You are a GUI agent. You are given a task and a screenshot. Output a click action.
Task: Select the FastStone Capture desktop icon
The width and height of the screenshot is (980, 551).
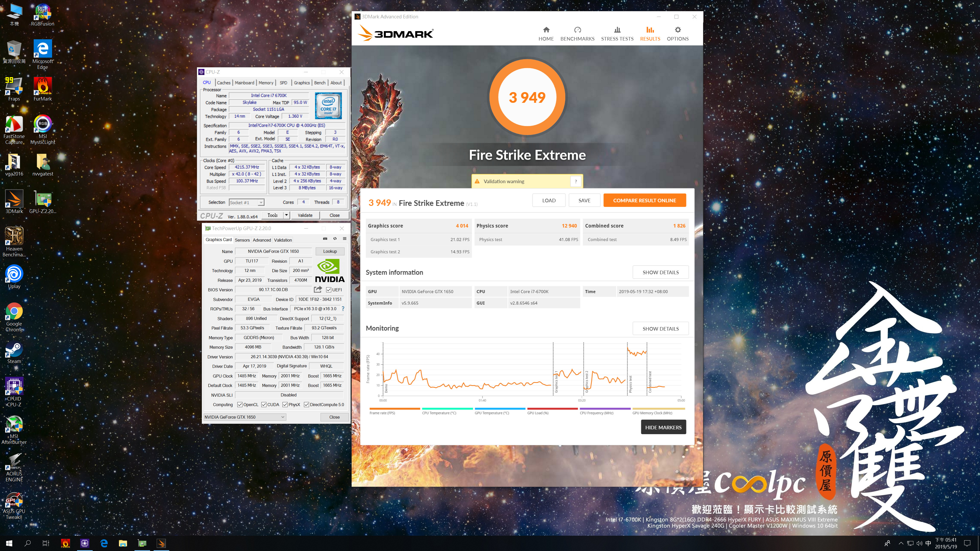click(14, 129)
